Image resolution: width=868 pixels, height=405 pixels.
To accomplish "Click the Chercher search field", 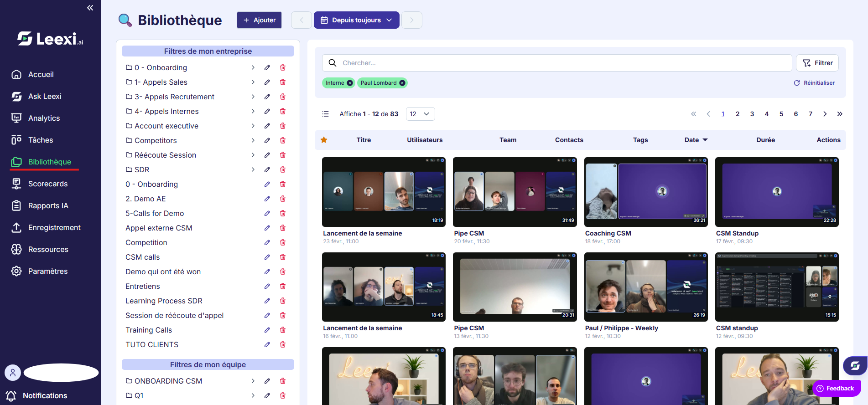I will pyautogui.click(x=557, y=63).
